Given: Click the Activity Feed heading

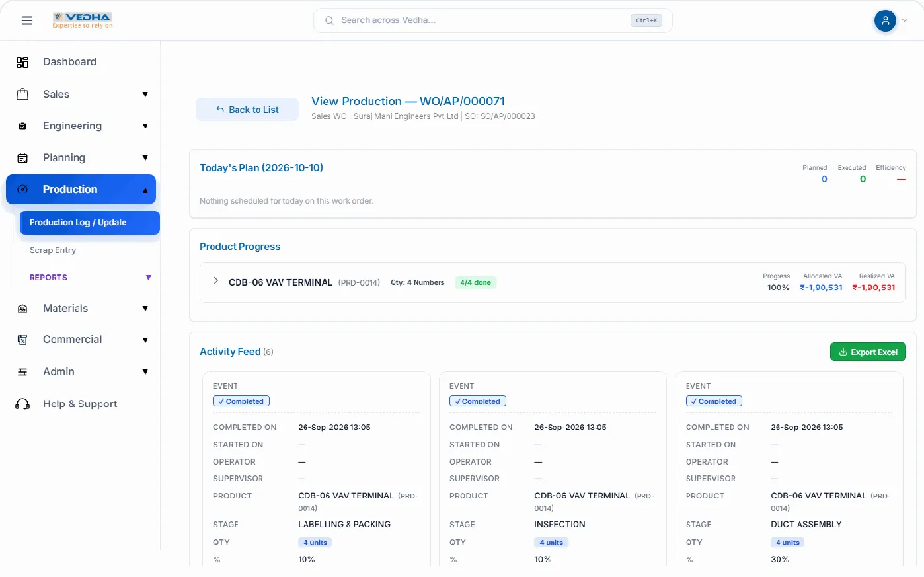Looking at the screenshot, I should click(x=230, y=352).
